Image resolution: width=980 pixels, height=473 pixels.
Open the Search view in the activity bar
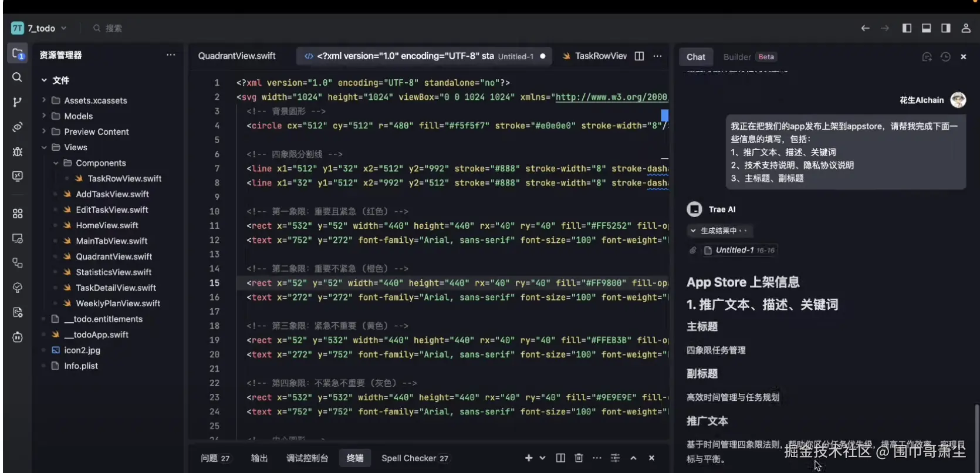click(17, 77)
